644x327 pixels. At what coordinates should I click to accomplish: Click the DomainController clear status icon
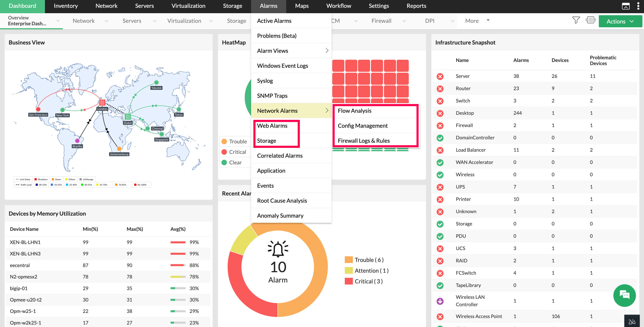click(x=440, y=138)
